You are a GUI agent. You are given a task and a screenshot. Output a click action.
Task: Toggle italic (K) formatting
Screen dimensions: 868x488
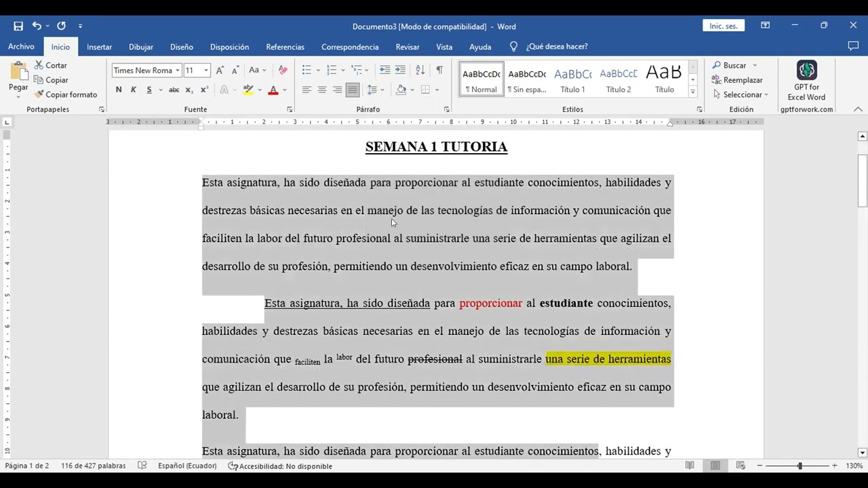click(134, 89)
